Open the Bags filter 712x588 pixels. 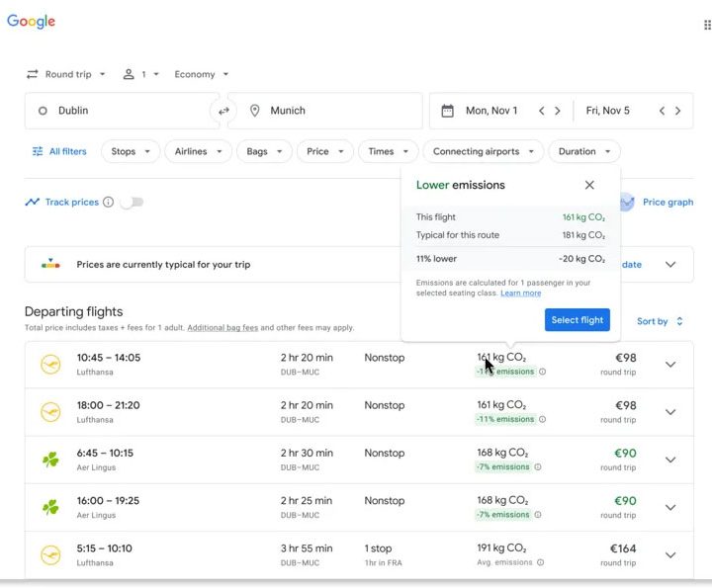tap(264, 151)
